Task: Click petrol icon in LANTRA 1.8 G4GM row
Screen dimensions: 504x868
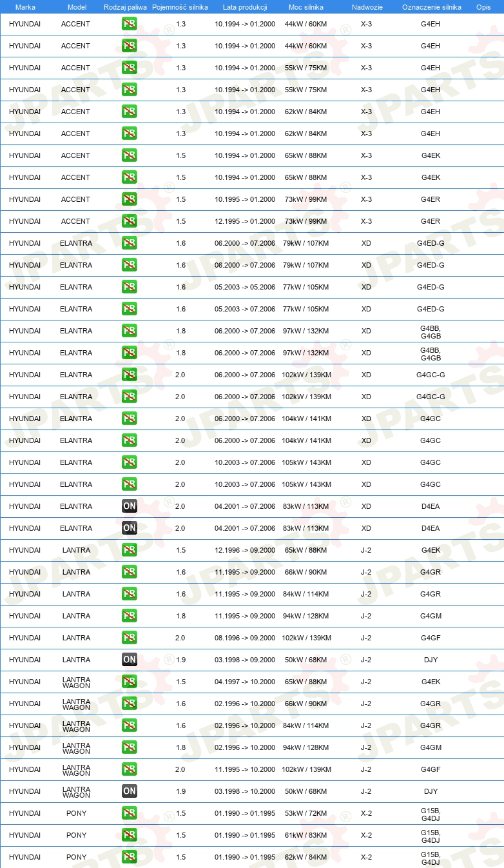Action: click(x=130, y=616)
